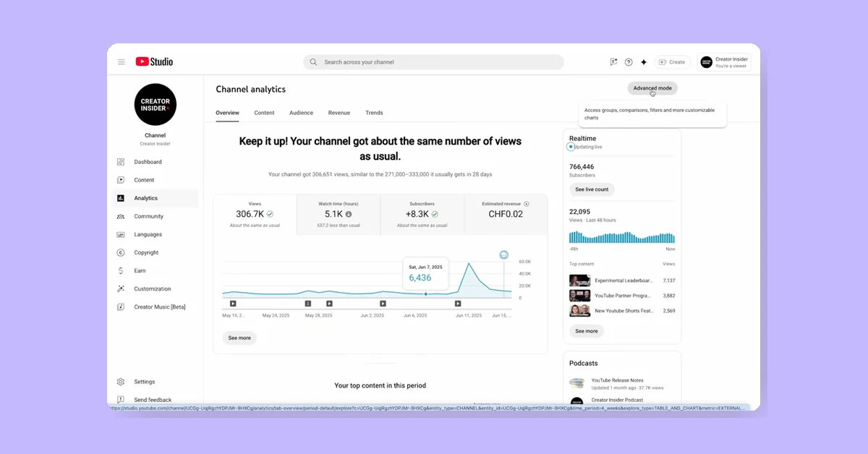Click the realtime 48-hour views bar chart
Image resolution: width=868 pixels, height=454 pixels.
[x=622, y=236]
